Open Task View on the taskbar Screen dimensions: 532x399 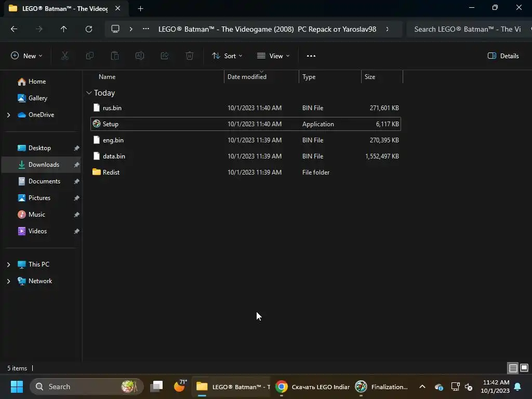click(156, 387)
